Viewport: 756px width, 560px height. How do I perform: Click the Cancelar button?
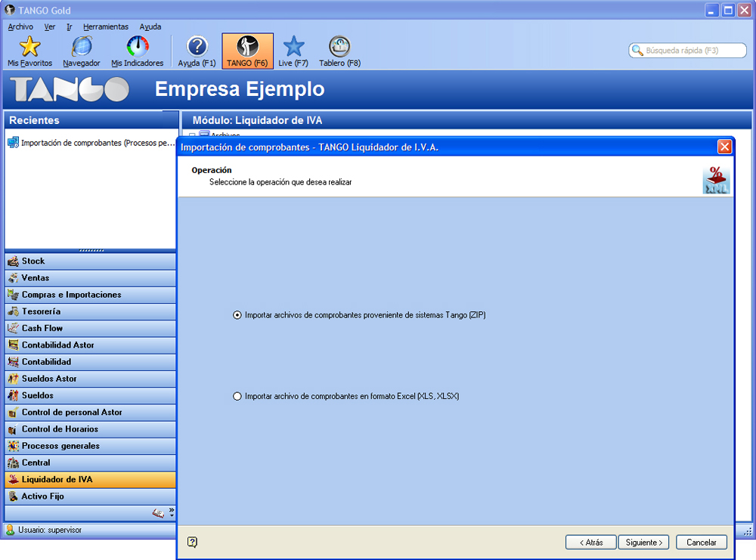pyautogui.click(x=701, y=542)
